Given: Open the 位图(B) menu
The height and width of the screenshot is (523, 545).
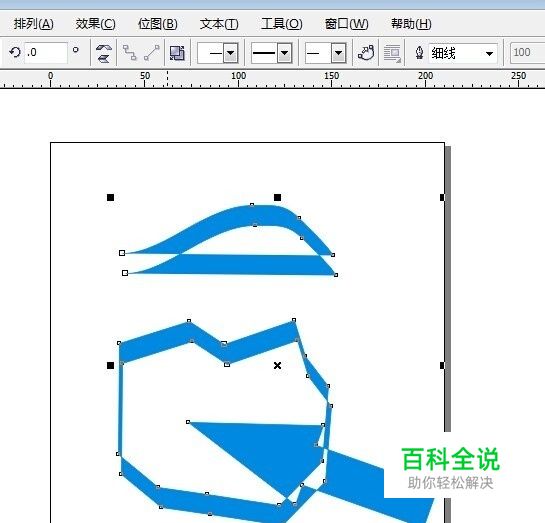Looking at the screenshot, I should [157, 24].
